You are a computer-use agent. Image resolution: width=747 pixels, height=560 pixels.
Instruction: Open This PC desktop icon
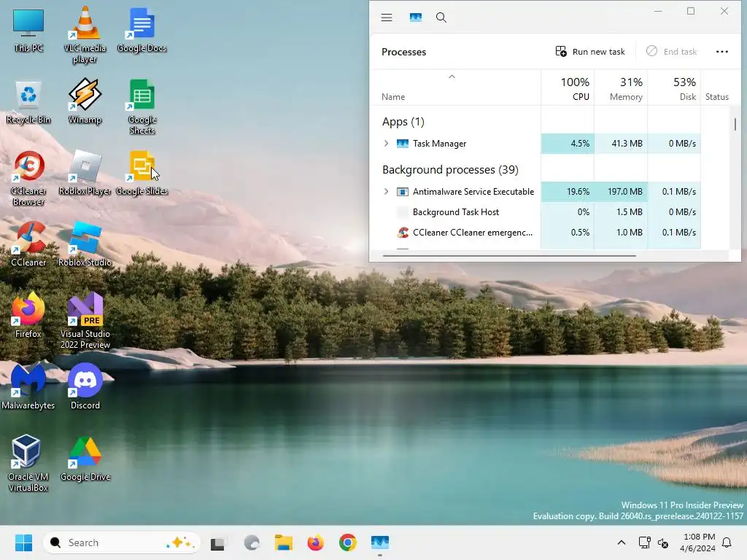[x=28, y=31]
